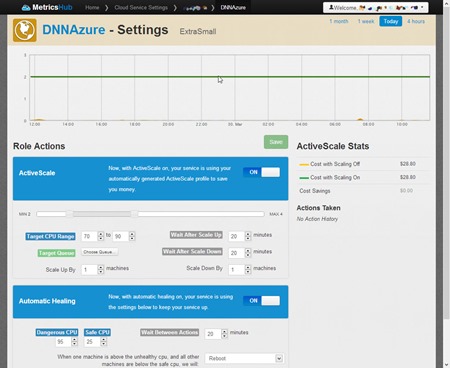This screenshot has height=368, width=450.
Task: Switch chart range to 4 hours
Action: (416, 21)
